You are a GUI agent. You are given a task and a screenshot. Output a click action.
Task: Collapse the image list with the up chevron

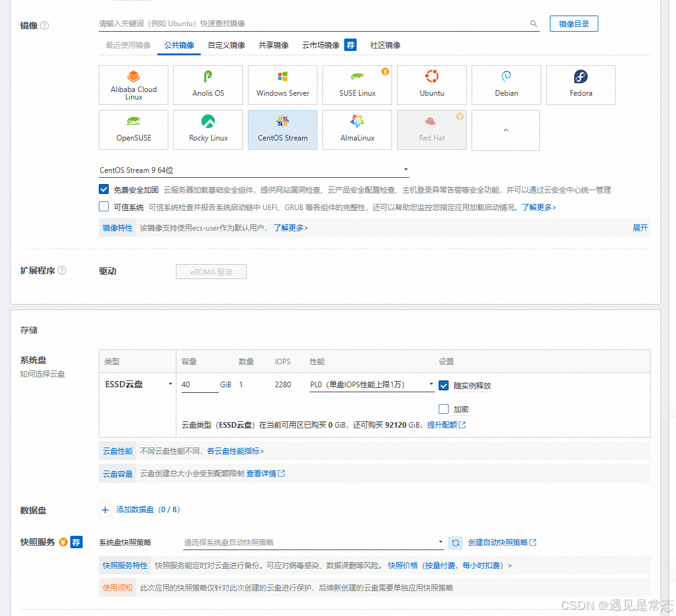[506, 131]
